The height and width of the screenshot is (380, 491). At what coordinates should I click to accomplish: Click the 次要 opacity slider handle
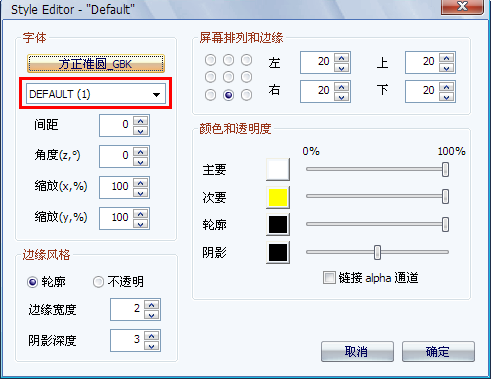coord(445,197)
